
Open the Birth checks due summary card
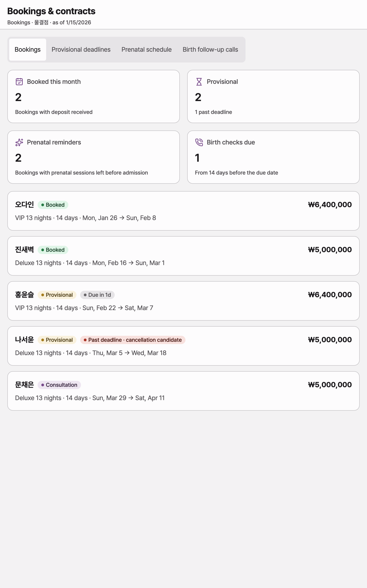(273, 157)
